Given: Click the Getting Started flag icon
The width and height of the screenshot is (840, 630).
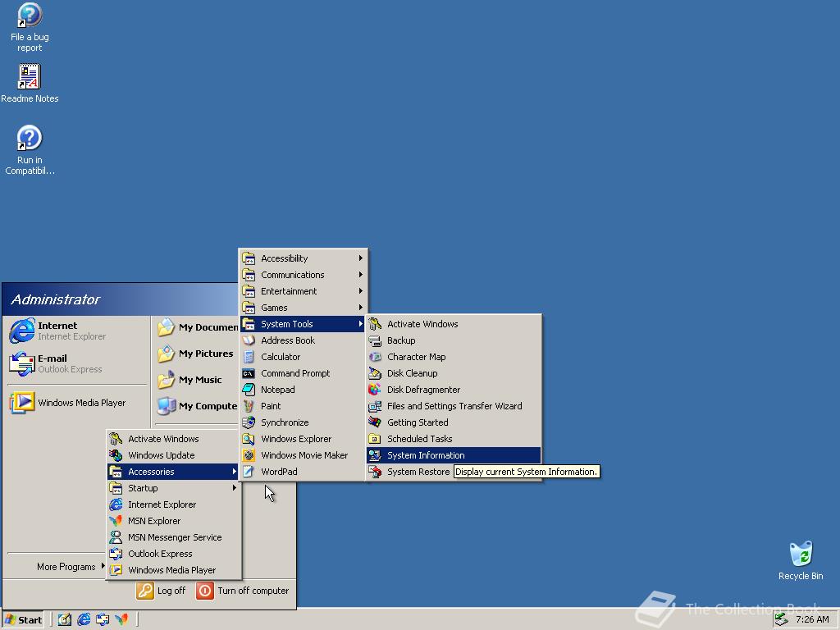Looking at the screenshot, I should (375, 422).
